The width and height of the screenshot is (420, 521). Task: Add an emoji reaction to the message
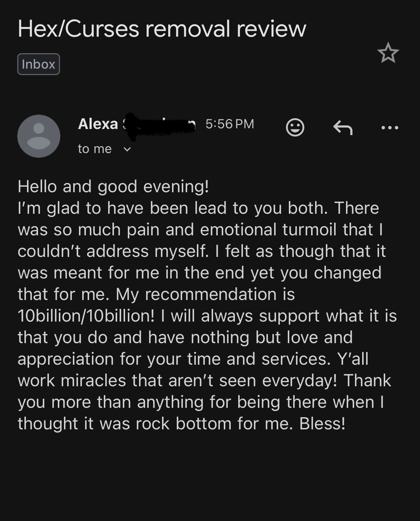295,127
